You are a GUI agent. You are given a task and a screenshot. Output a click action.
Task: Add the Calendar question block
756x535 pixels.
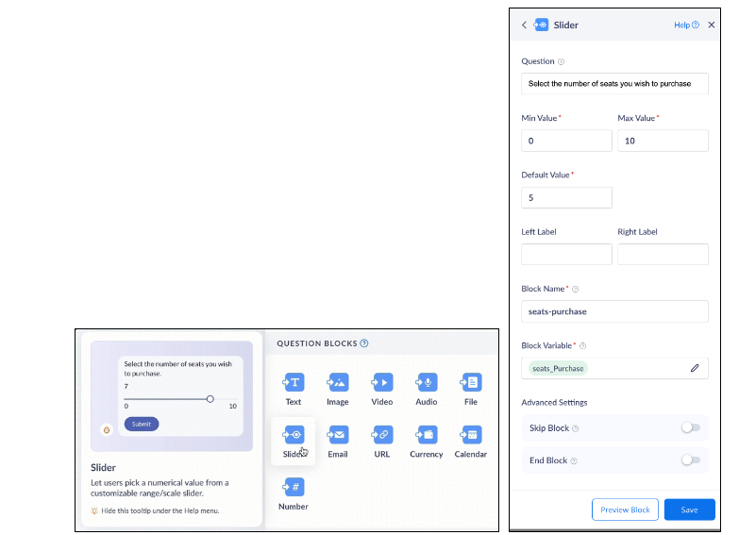(470, 435)
